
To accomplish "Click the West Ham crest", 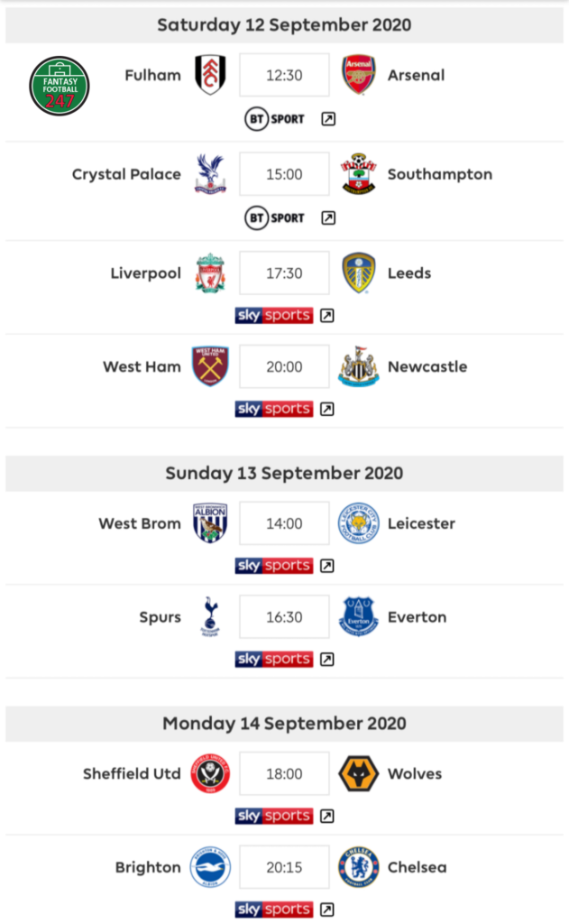I will pos(210,366).
